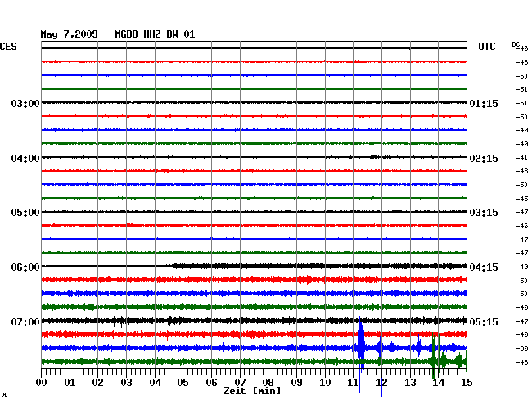
Task: Click the '15' minute axis label
Action: coord(467,382)
